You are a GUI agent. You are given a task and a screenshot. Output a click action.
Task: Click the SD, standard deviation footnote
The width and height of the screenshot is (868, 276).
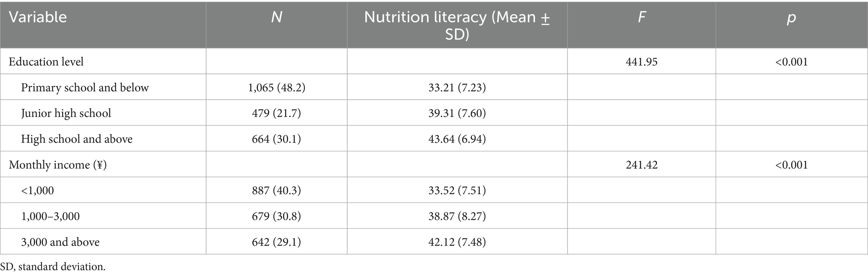click(x=52, y=267)
